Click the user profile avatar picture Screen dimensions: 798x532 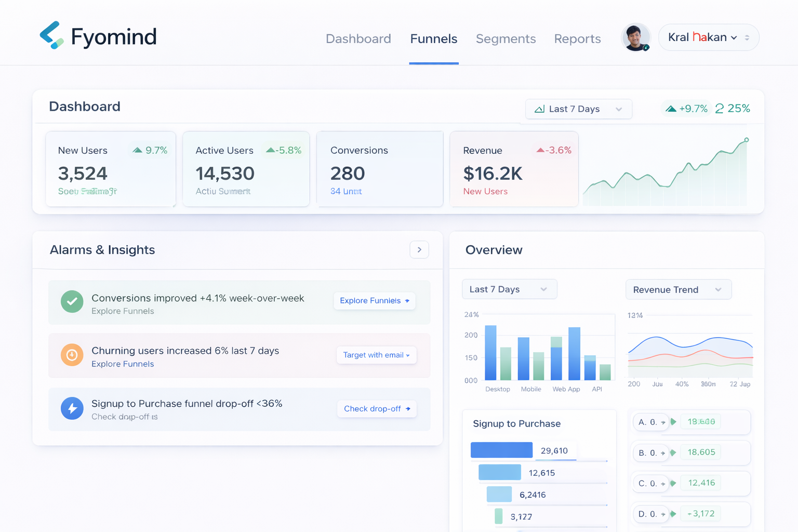(x=636, y=37)
